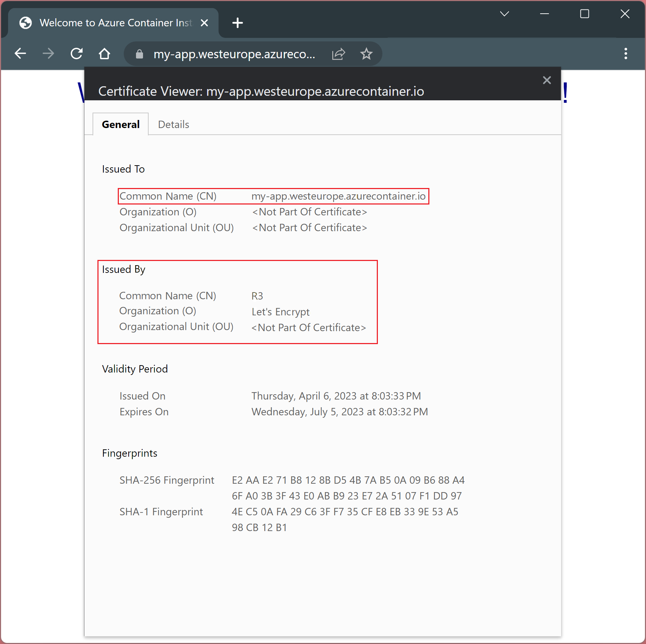Click the globe favicon on tab

[x=26, y=23]
